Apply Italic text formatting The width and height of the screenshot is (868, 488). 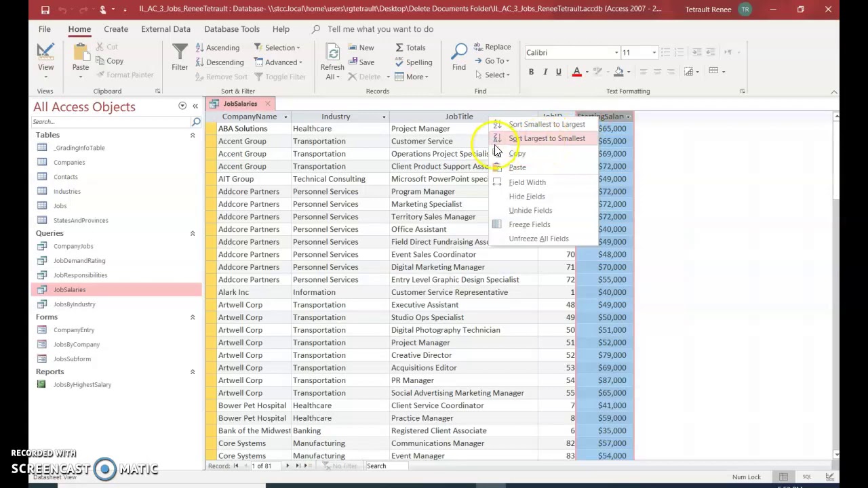(x=545, y=72)
